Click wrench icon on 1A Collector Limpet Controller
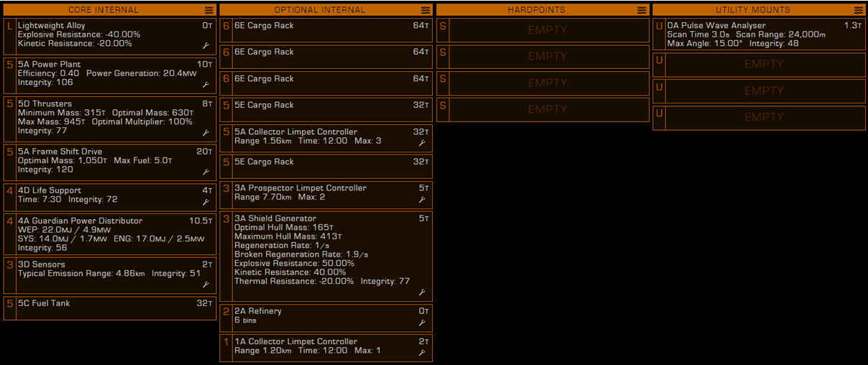 point(422,353)
